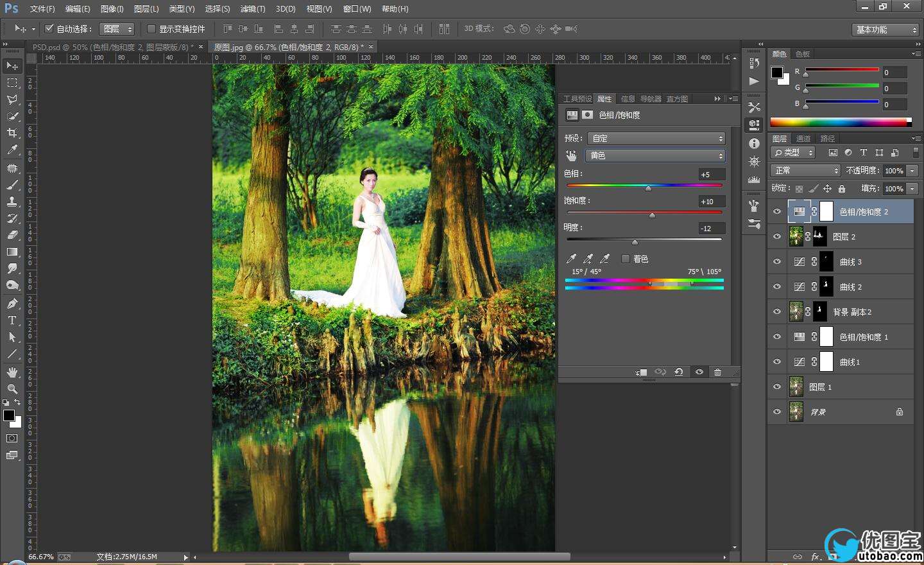Open the Properties panel flyout menu
The height and width of the screenshot is (565, 924).
[733, 98]
